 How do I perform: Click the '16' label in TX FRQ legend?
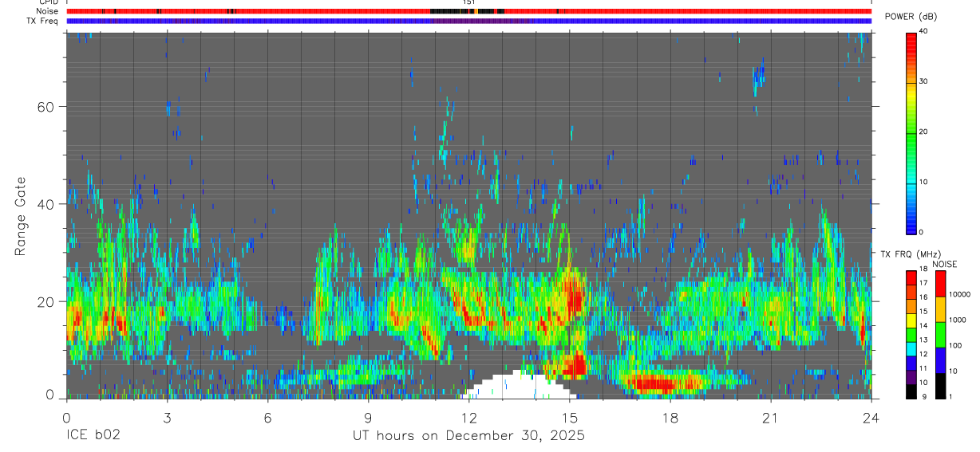coord(923,297)
